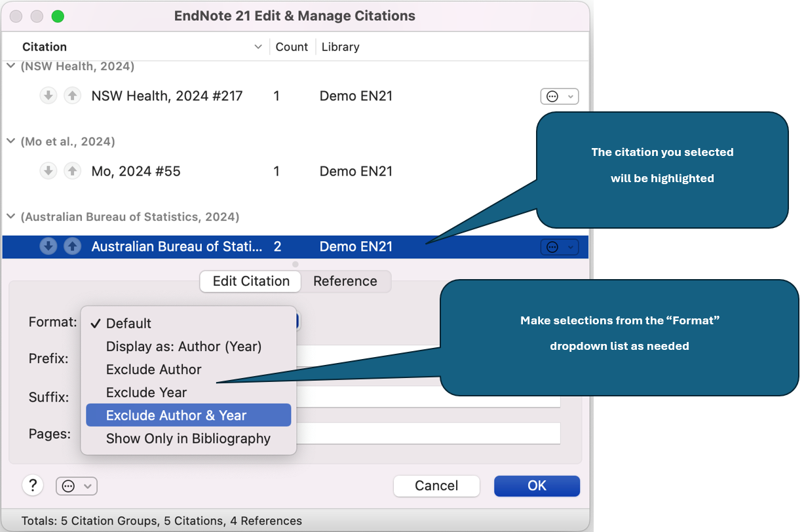Dismiss the dialog with Cancel
This screenshot has width=806, height=532.
[436, 485]
